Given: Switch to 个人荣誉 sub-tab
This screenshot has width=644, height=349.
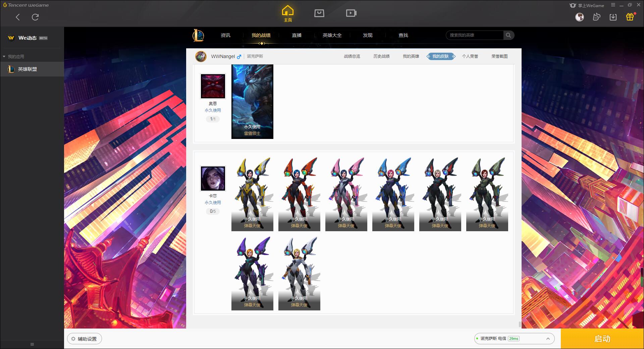Looking at the screenshot, I should pyautogui.click(x=470, y=56).
